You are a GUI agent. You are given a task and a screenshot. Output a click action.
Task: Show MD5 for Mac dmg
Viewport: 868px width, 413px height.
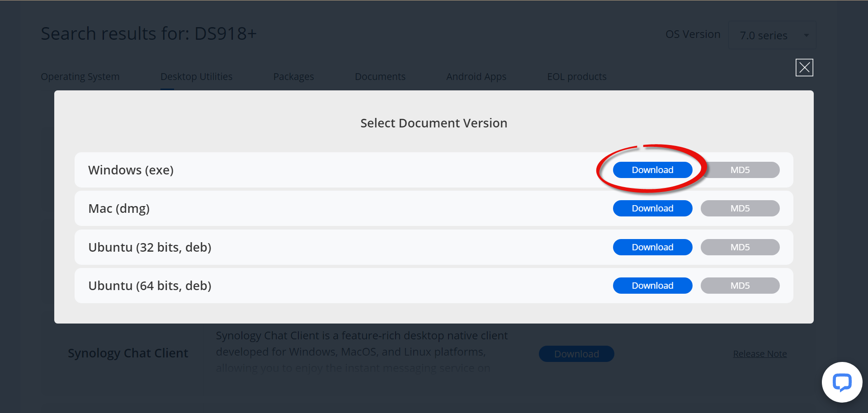(x=740, y=208)
